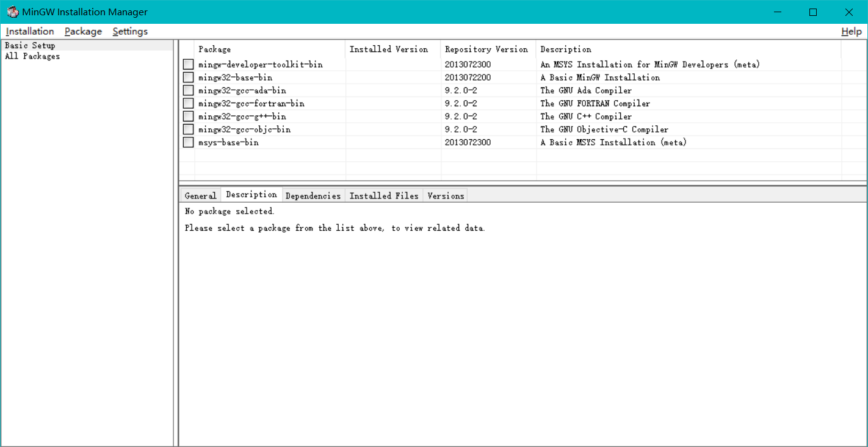
Task: Click the MinGW app icon in title bar
Action: coord(12,12)
